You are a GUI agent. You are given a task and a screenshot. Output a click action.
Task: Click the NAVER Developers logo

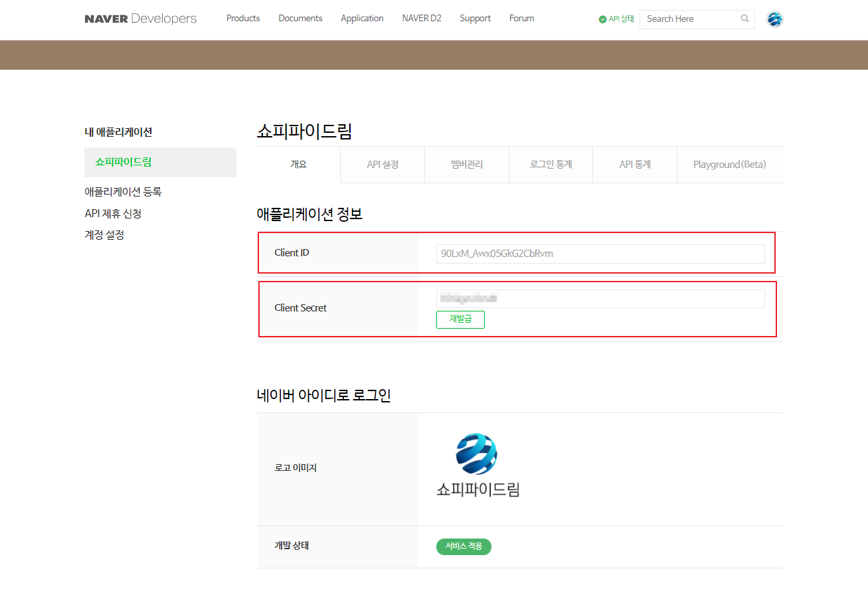tap(141, 19)
